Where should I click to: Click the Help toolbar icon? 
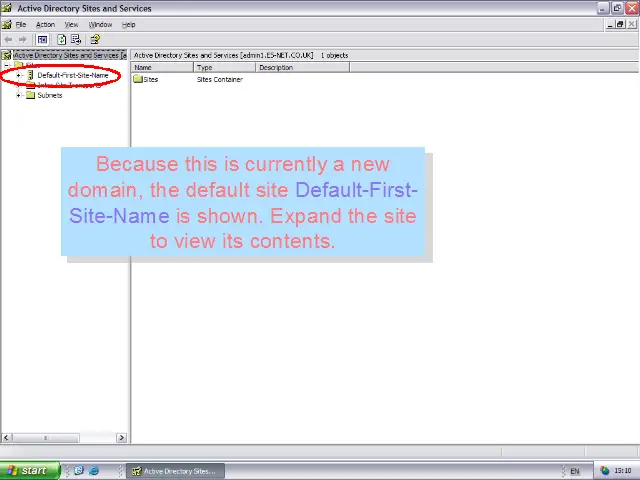(x=95, y=40)
